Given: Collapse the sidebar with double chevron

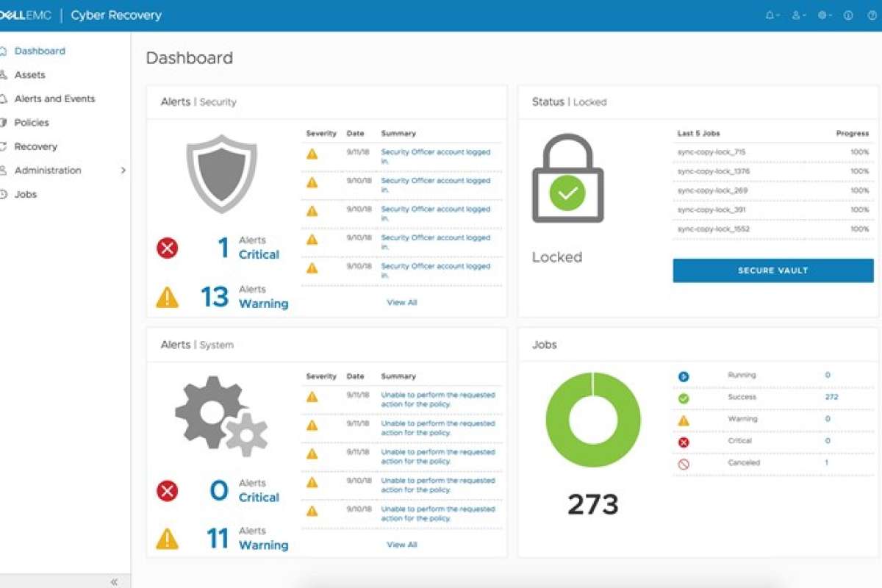Looking at the screenshot, I should [114, 581].
